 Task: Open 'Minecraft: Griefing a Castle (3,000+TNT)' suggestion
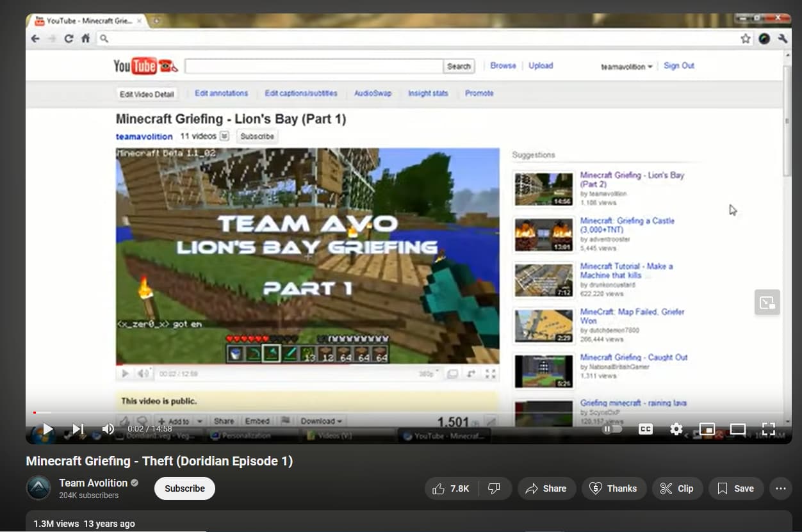coord(627,225)
